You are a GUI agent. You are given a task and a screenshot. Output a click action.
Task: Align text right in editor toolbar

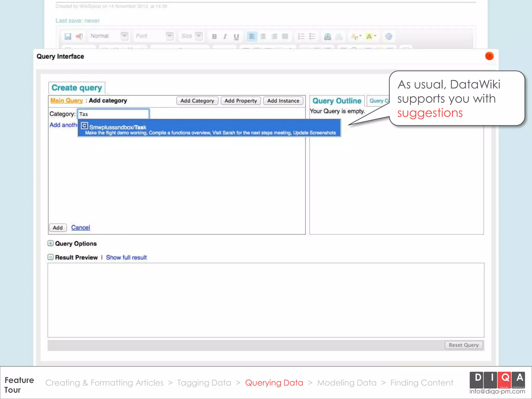[x=274, y=36]
